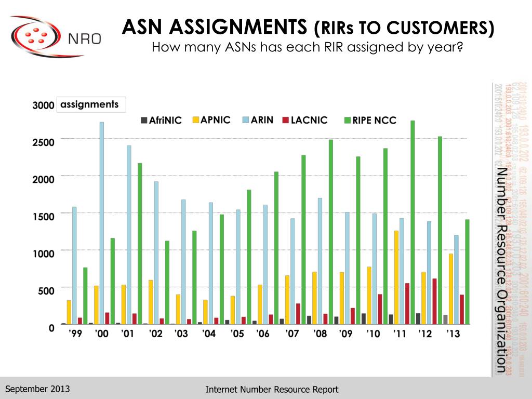Click the 500 y-axis value
Viewport: 532px width, 399px height.
(x=46, y=291)
